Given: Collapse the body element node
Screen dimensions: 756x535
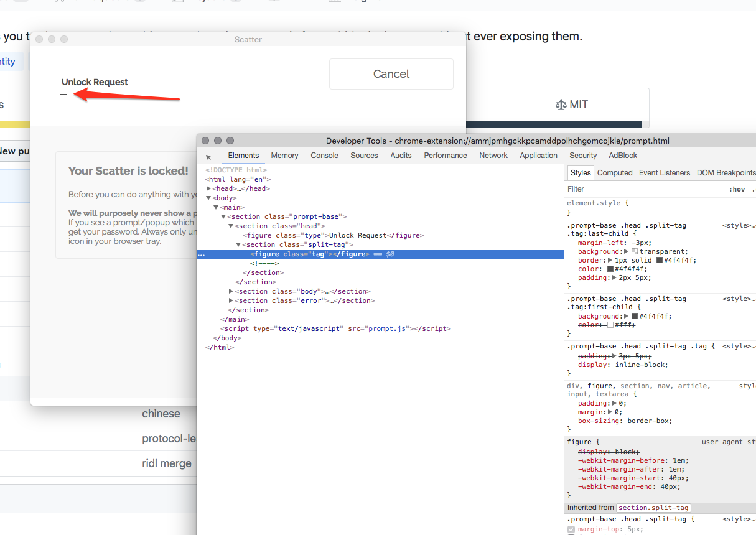Looking at the screenshot, I should [x=209, y=198].
